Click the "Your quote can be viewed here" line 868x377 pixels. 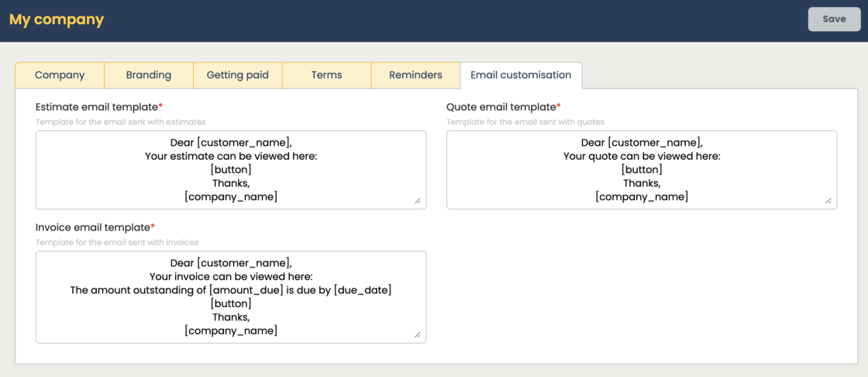click(642, 156)
